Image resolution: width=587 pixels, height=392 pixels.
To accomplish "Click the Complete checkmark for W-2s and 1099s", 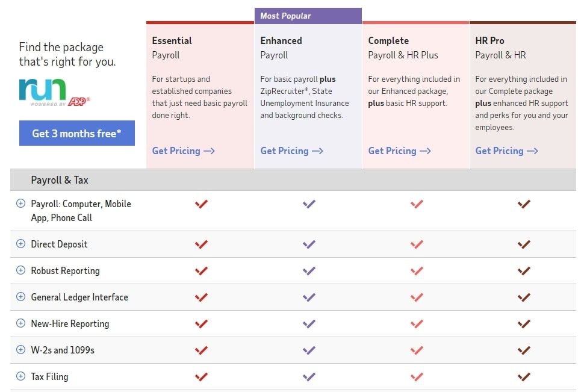I will point(417,350).
